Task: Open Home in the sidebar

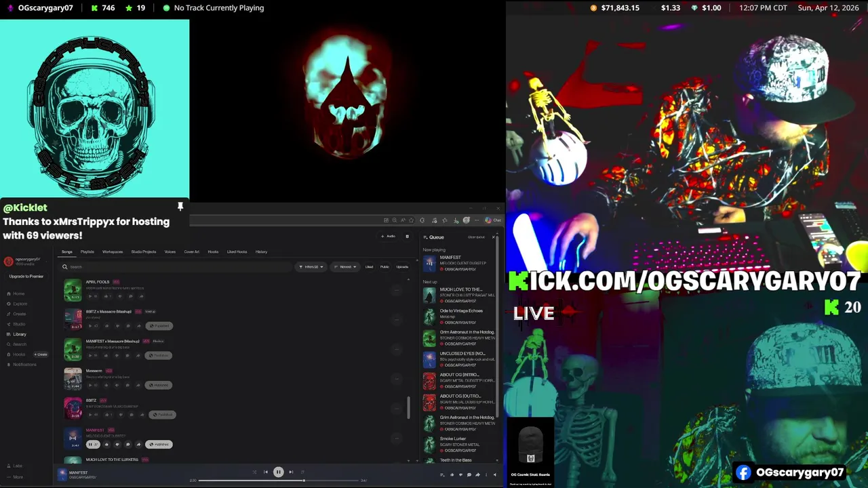Action: (x=16, y=293)
